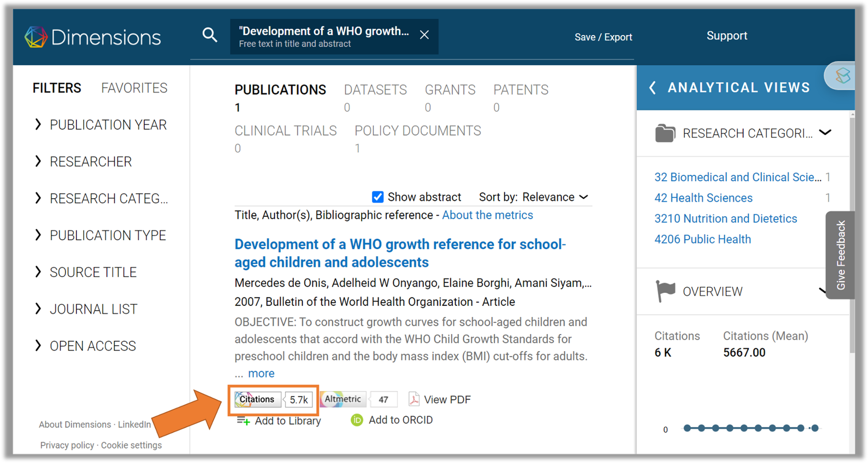
Task: Filter by 42 Health Sciences
Action: (704, 198)
